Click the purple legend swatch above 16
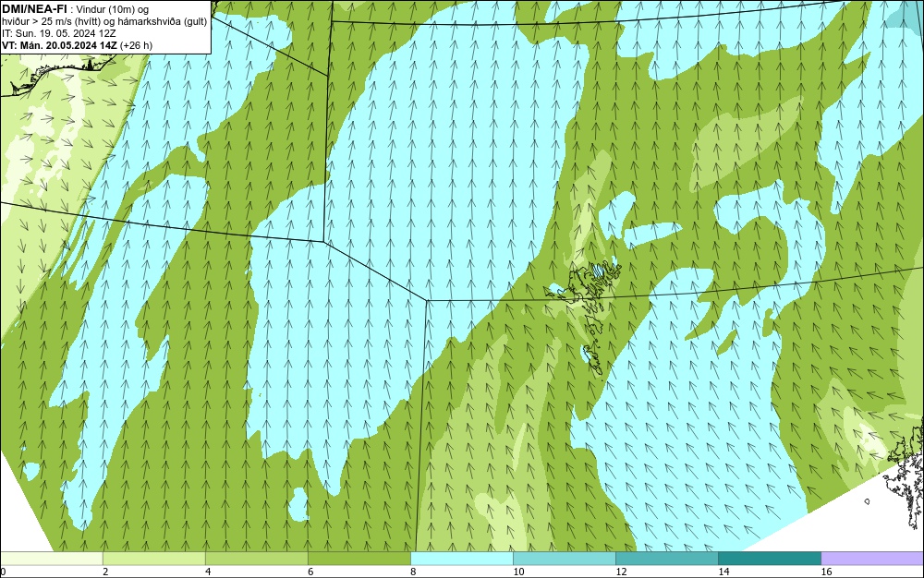The width and height of the screenshot is (924, 578). pyautogui.click(x=872, y=559)
